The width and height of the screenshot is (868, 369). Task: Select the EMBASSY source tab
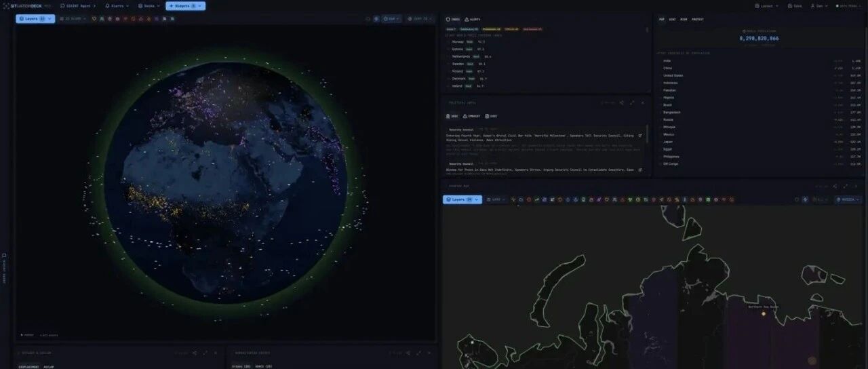tap(472, 116)
